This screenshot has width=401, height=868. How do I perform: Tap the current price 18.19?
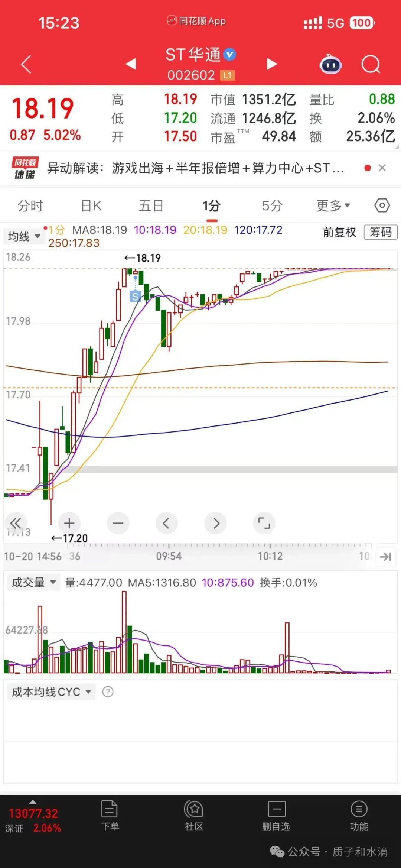tap(43, 108)
